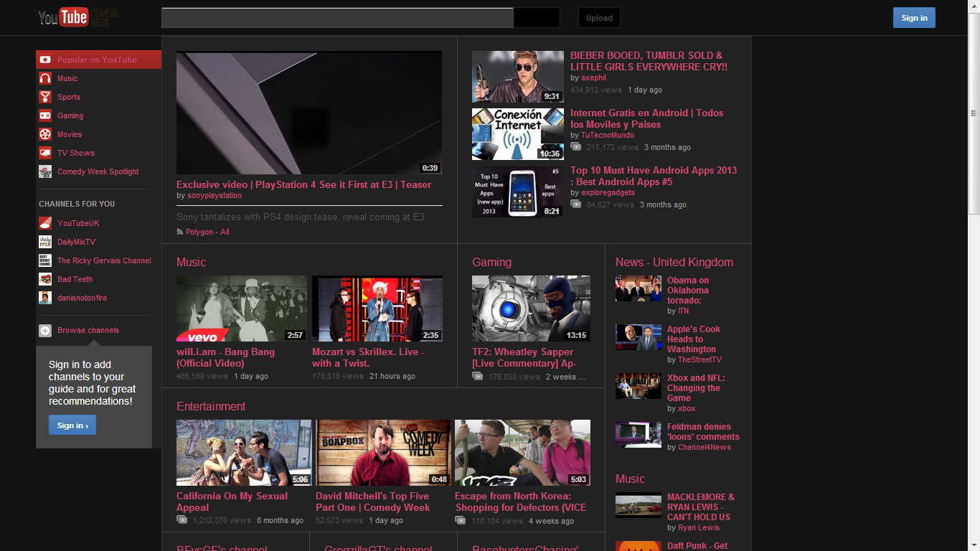Open TheStreetTV channel link
The height and width of the screenshot is (551, 980).
coord(699,359)
